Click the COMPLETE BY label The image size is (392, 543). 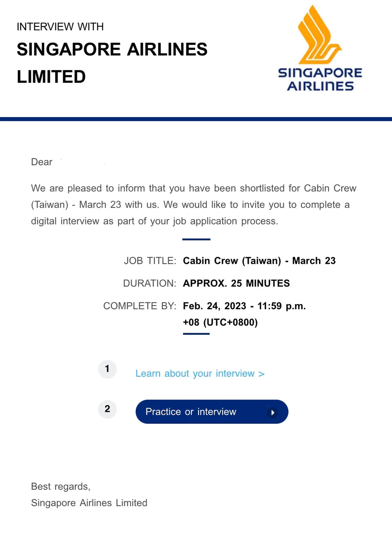pos(140,306)
